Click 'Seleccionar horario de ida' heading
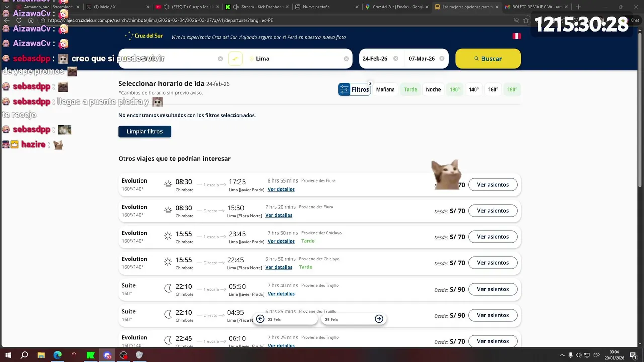The image size is (644, 362). (162, 84)
